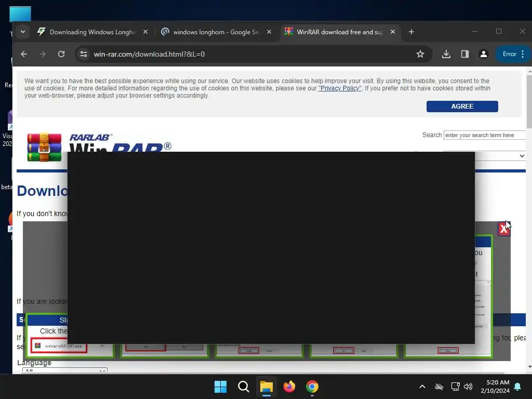Close the Downloading Windows Longhorn tab

point(145,32)
